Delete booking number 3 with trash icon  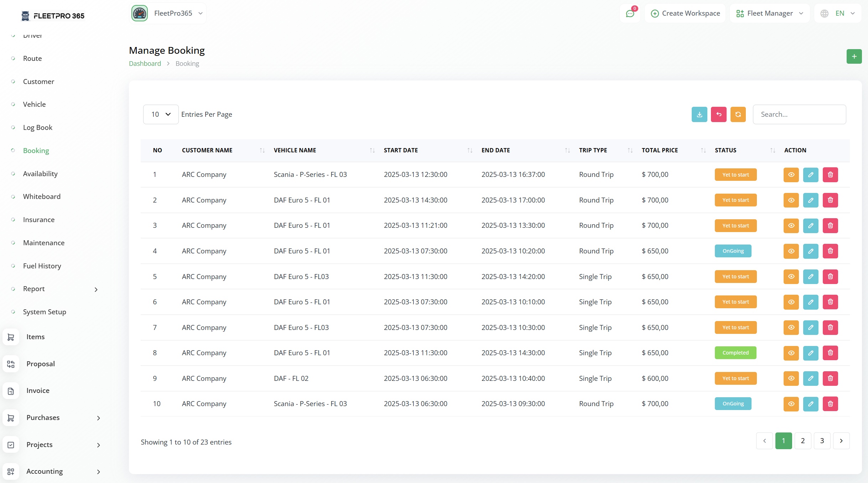click(830, 226)
